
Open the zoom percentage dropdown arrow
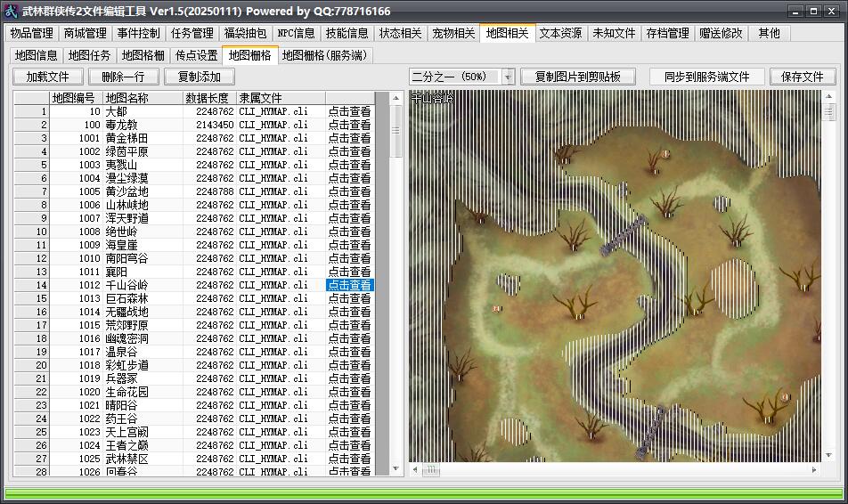click(508, 77)
